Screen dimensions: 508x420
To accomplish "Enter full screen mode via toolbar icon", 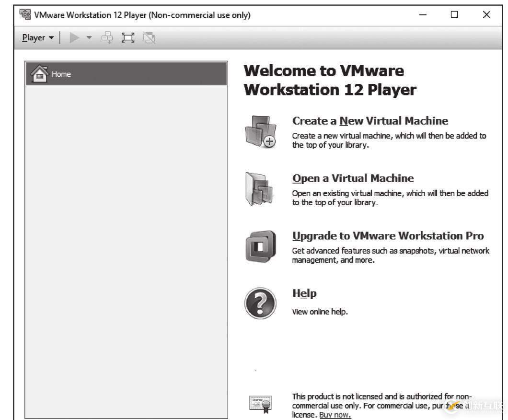I will coord(128,37).
